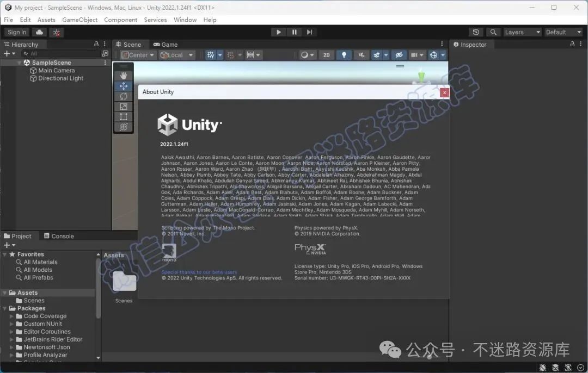Click the Step frame button
Viewport: 588px width, 373px height.
309,32
